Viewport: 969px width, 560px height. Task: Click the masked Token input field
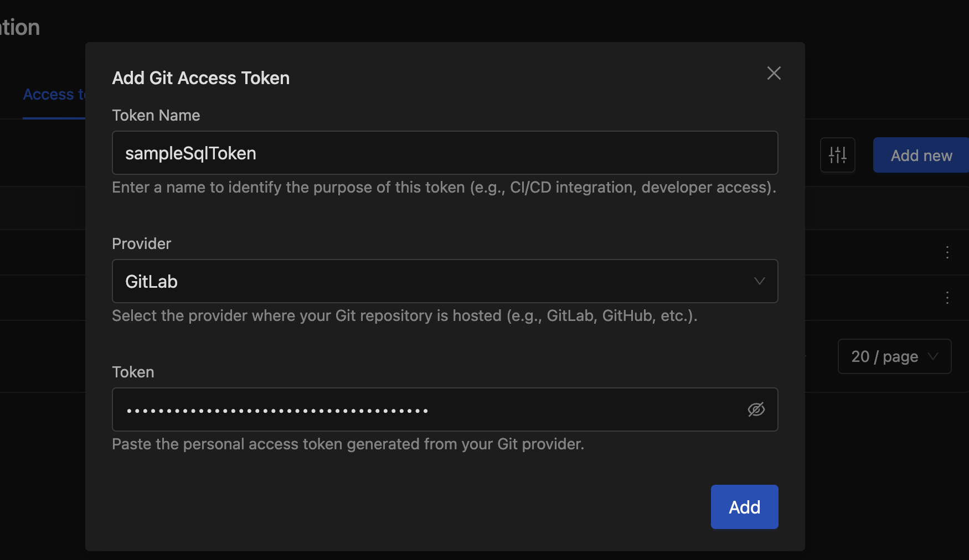coord(445,409)
